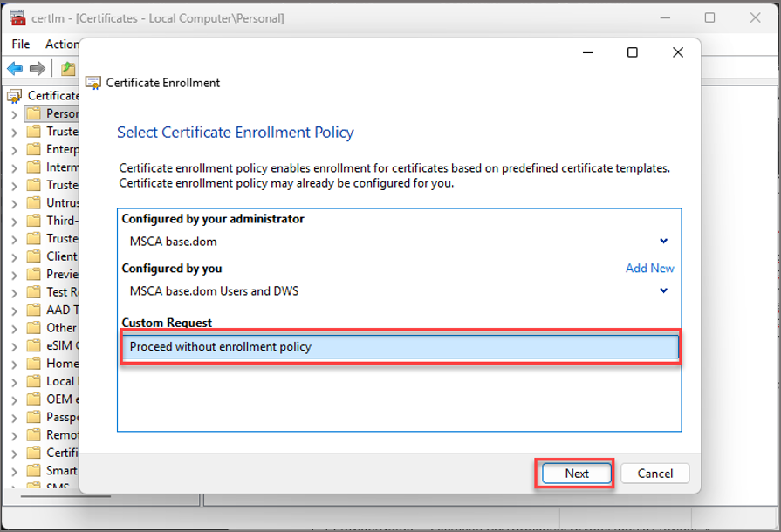Select Proceed without enrollment policy
The image size is (781, 532).
tap(400, 347)
